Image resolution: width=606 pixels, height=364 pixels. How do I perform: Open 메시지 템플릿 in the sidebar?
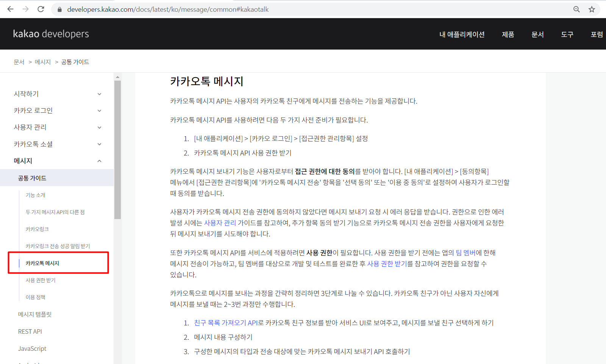click(35, 314)
